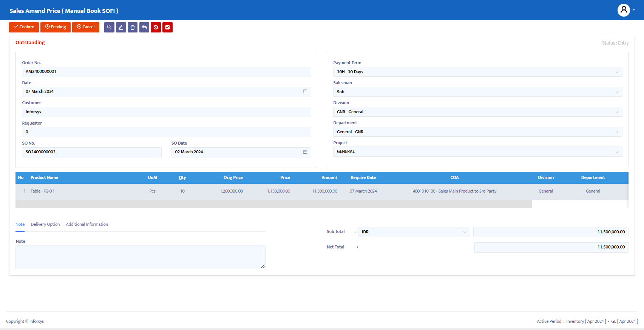Screen dimensions: 644x330
Task: Open the user profile avatar menu
Action: 624,10
